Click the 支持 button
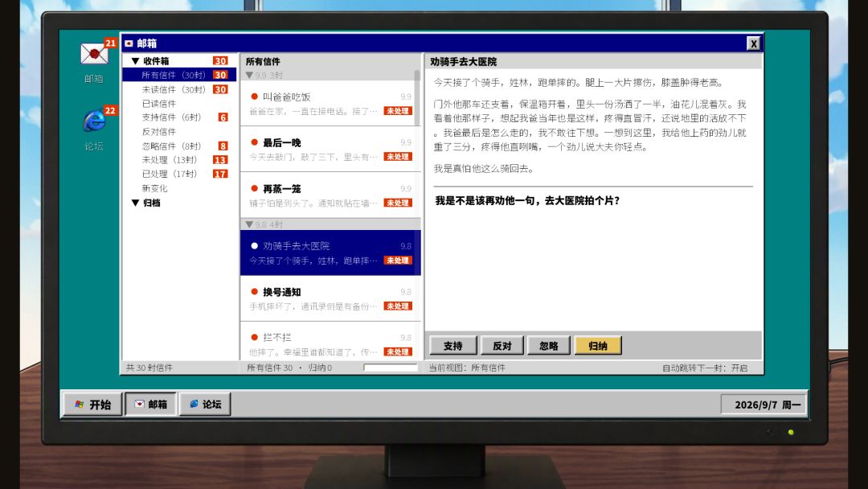The image size is (868, 489). pyautogui.click(x=453, y=346)
